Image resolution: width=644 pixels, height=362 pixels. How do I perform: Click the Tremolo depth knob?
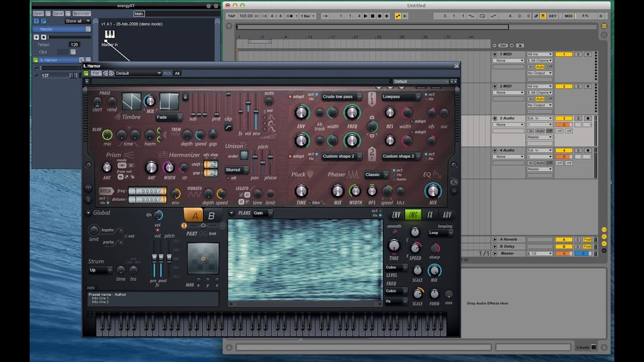(187, 135)
